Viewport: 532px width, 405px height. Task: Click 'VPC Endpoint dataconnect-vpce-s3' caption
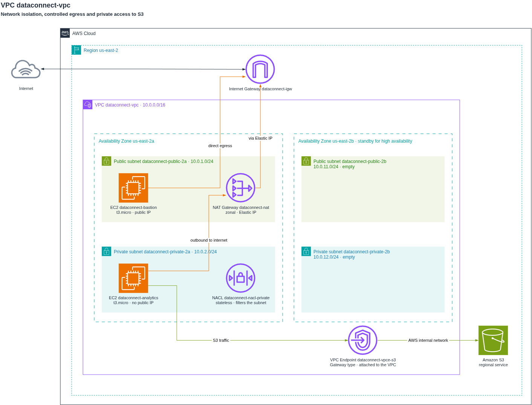click(363, 362)
